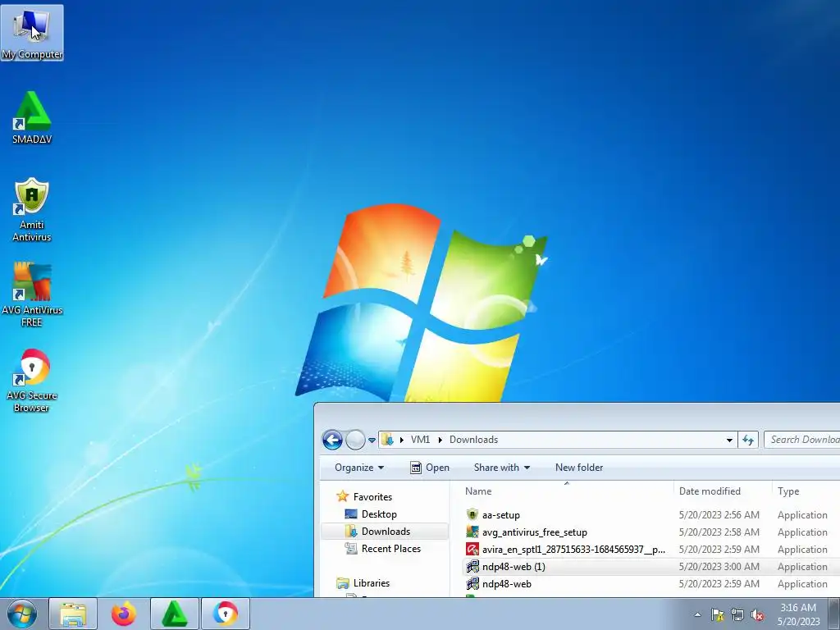Select the My Computer desktop icon
Viewport: 840px width, 630px height.
click(32, 33)
